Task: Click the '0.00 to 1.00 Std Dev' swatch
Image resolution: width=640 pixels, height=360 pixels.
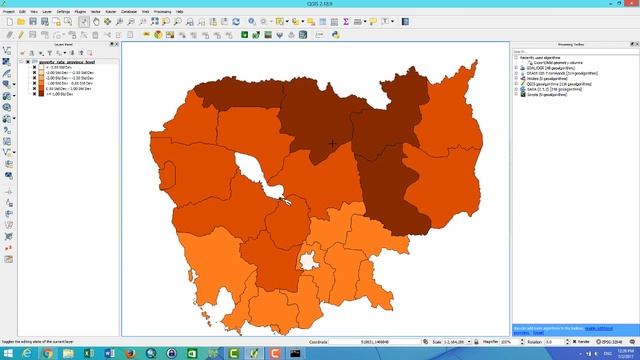Action: (x=41, y=89)
